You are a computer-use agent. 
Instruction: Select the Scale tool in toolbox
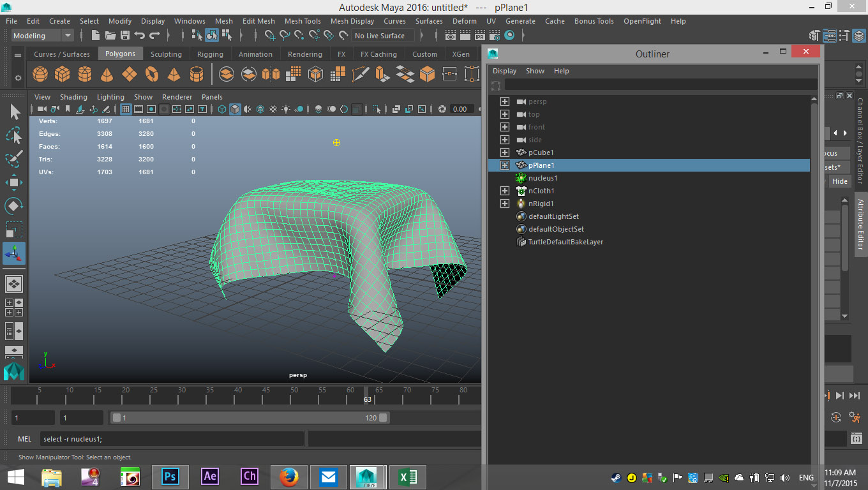point(14,229)
